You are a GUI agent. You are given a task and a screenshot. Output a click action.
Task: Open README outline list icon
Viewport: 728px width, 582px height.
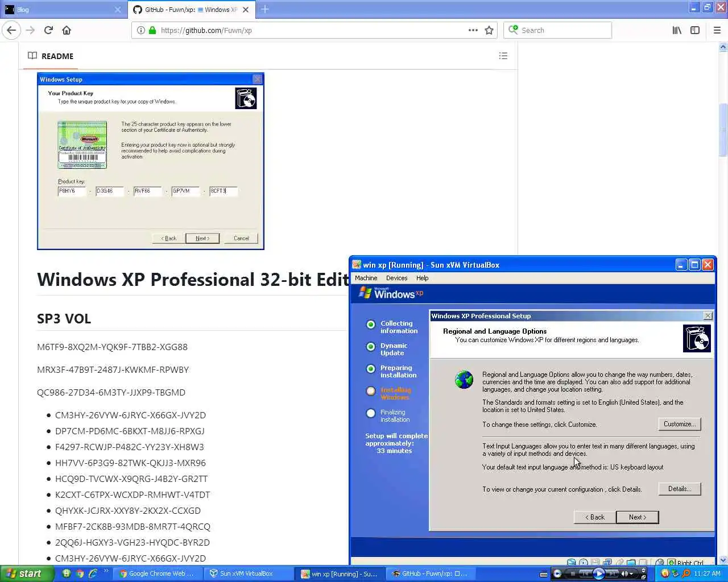click(503, 56)
